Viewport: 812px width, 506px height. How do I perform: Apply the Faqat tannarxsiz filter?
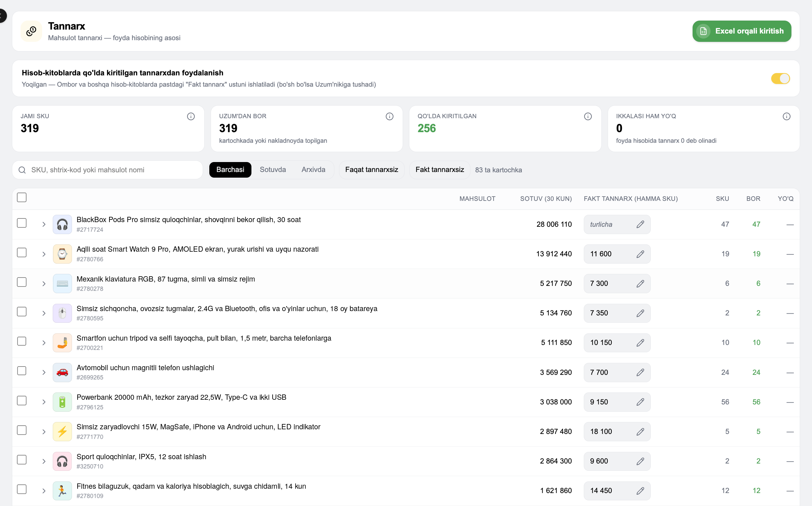372,170
